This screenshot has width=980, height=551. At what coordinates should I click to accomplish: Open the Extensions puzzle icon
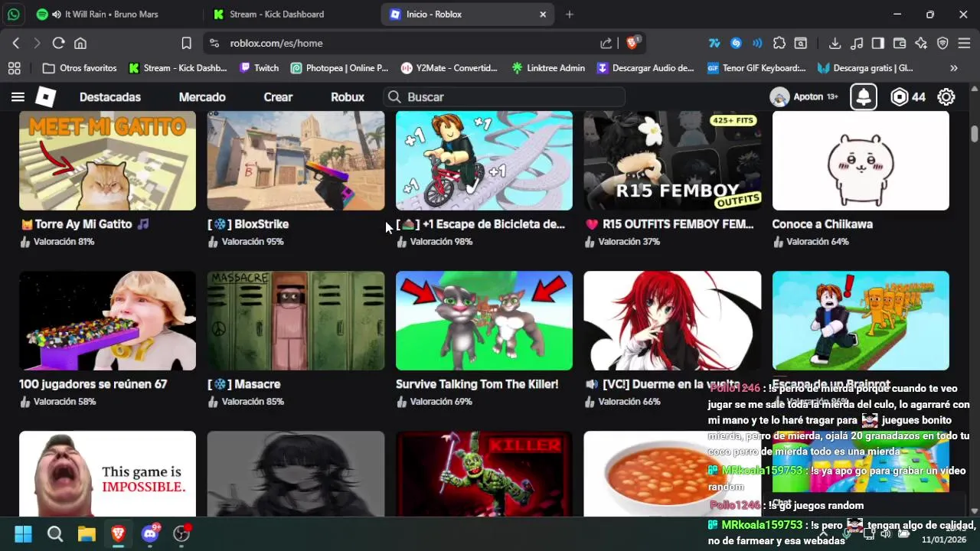tap(779, 44)
